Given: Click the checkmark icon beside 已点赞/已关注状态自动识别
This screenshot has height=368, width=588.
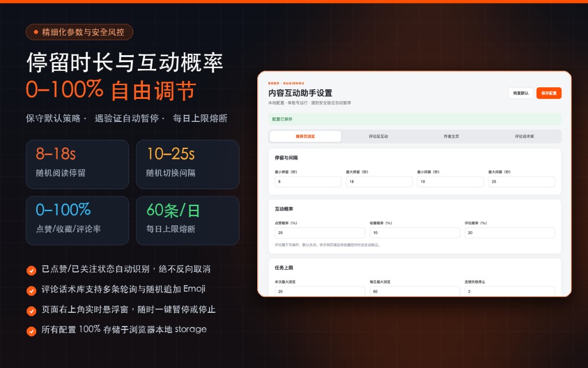Looking at the screenshot, I should [x=32, y=270].
